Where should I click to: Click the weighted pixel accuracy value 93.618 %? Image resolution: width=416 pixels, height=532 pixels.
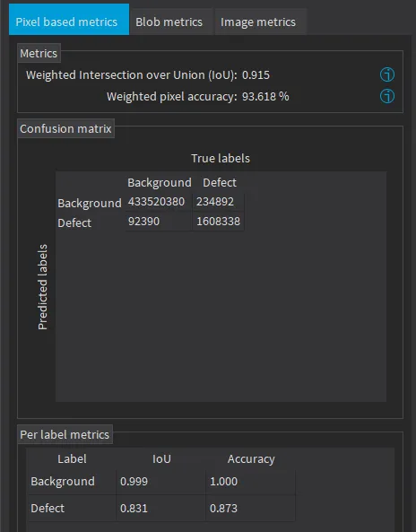(x=265, y=97)
